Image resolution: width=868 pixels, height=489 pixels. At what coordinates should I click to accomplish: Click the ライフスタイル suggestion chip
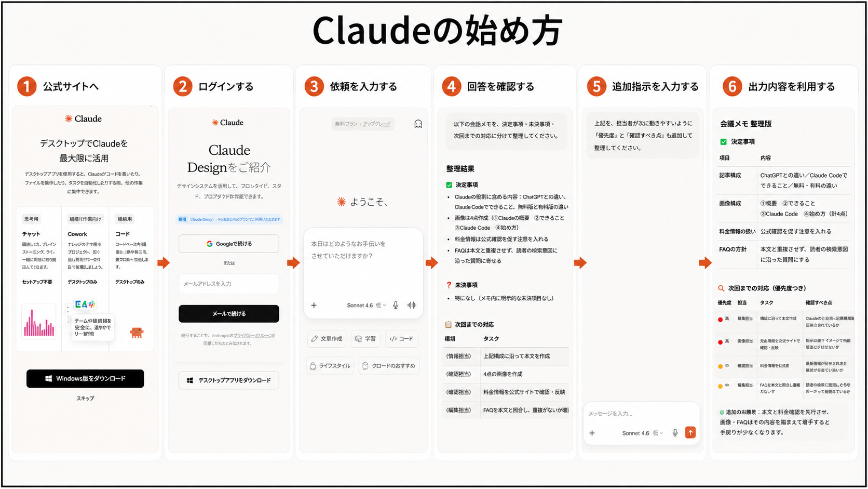[330, 366]
